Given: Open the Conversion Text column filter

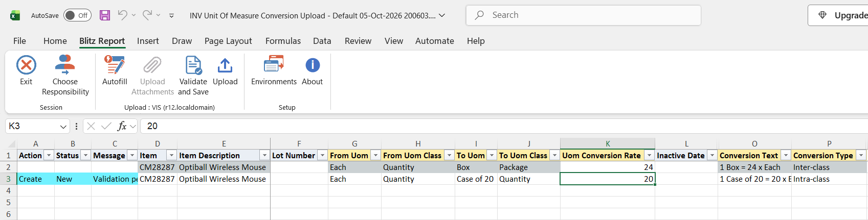Looking at the screenshot, I should coord(785,156).
